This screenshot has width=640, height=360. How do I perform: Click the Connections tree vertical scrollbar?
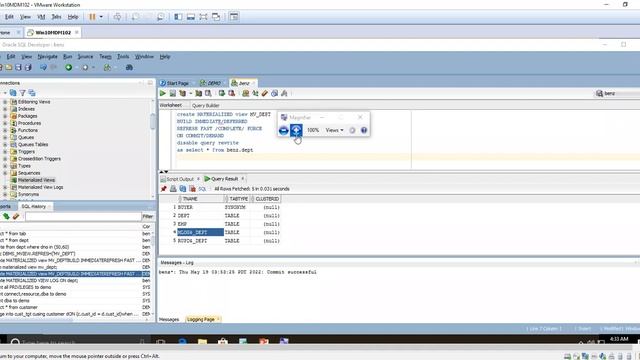coord(153,122)
